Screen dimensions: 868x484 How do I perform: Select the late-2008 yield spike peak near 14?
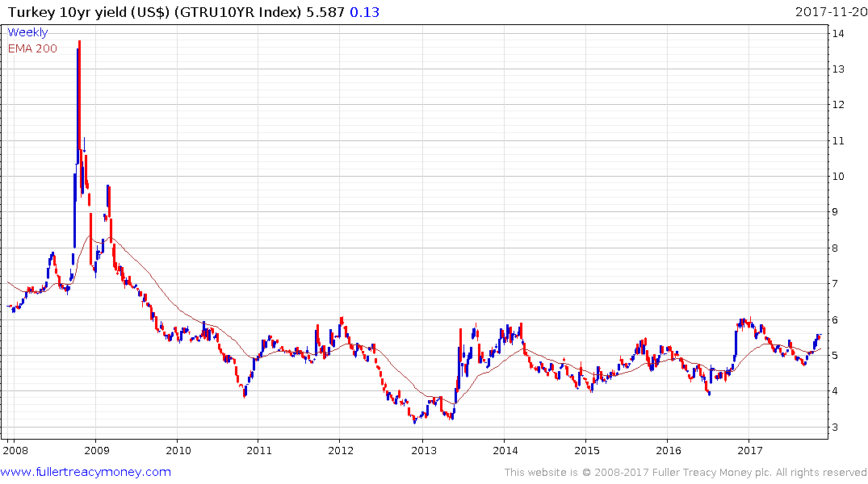(79, 42)
